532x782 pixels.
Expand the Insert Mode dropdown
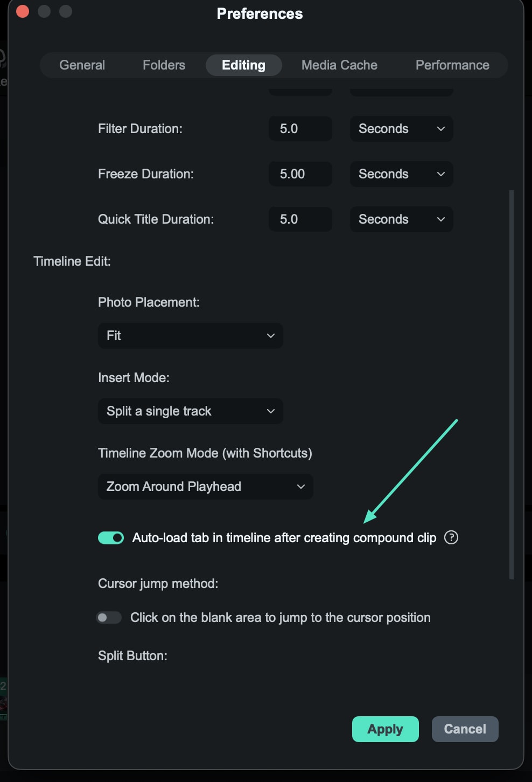[x=190, y=411]
